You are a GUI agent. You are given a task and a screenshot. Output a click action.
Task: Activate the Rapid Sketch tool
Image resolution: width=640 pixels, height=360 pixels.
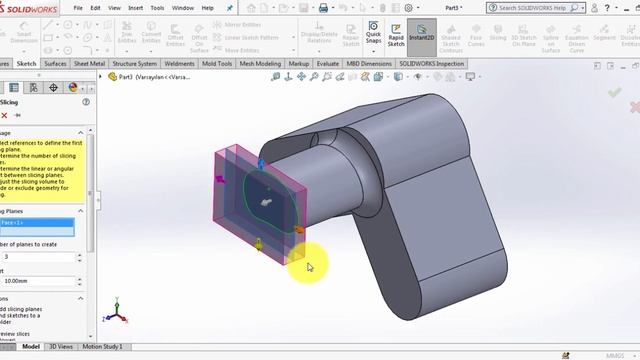(x=396, y=35)
